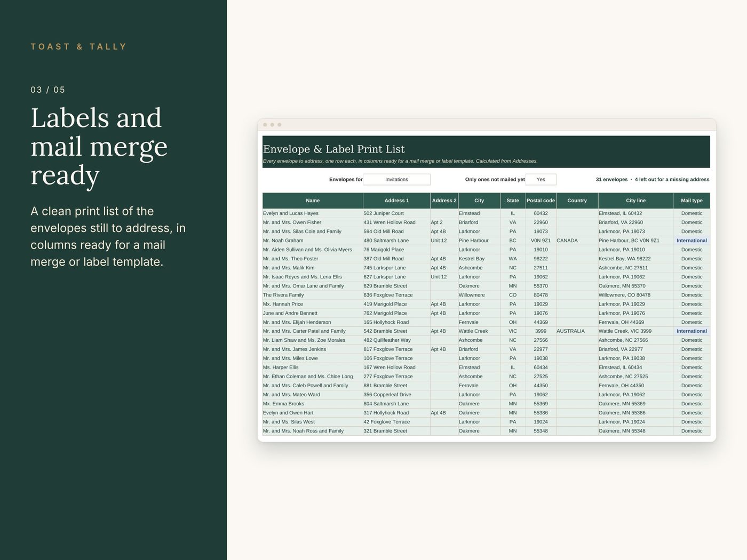The height and width of the screenshot is (560, 747).
Task: Click International mail type for Carter Patel row
Action: pos(692,331)
